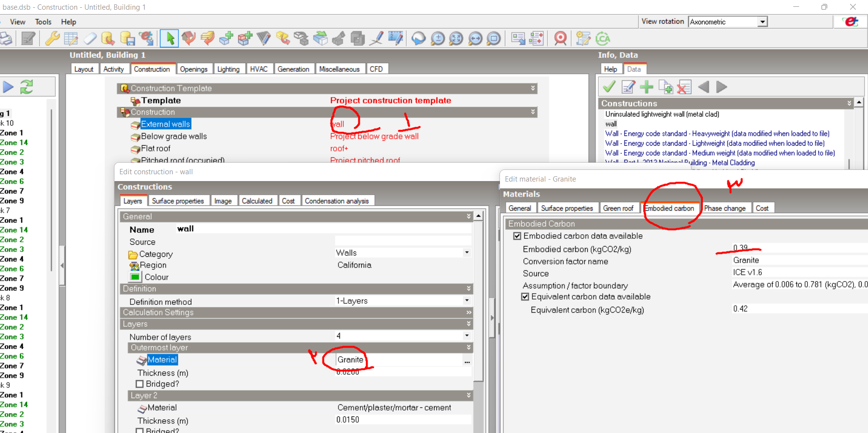The width and height of the screenshot is (868, 433).
Task: Toggle the Bridged? checkbox under Outermost layer
Action: [x=140, y=384]
